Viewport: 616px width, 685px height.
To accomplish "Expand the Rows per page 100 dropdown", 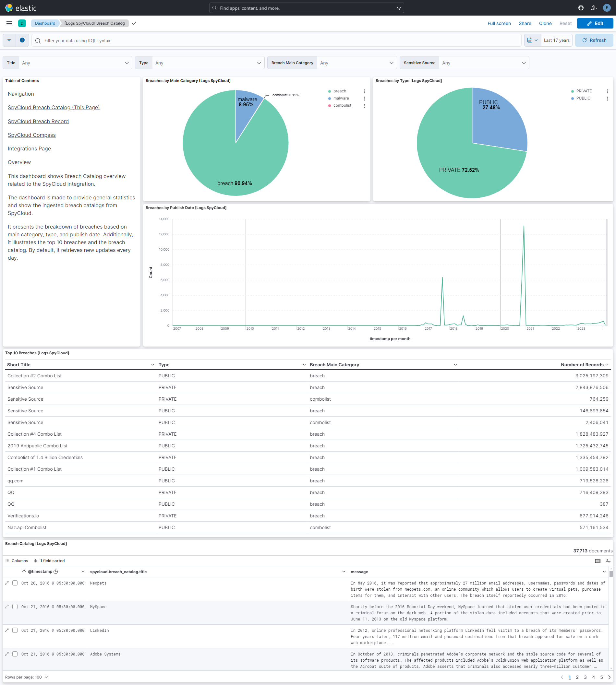I will (26, 677).
